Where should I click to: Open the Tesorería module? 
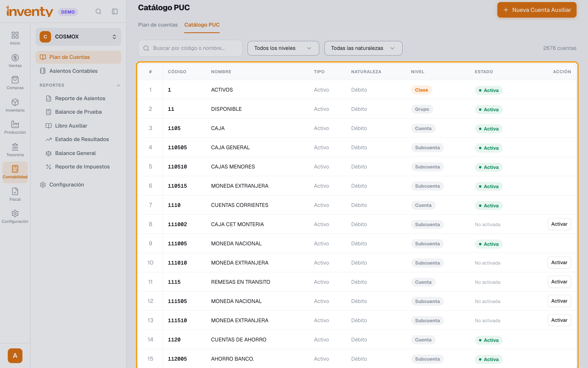[x=15, y=150]
